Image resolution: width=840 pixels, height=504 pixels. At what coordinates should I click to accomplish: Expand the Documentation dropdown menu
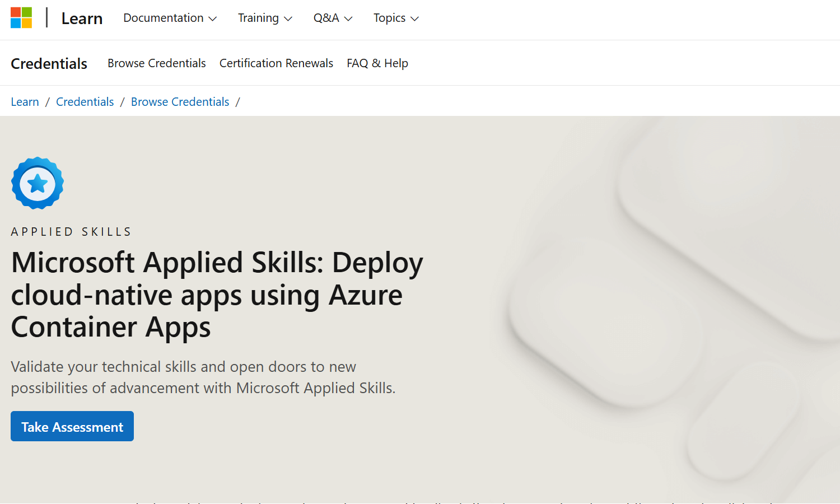tap(170, 18)
